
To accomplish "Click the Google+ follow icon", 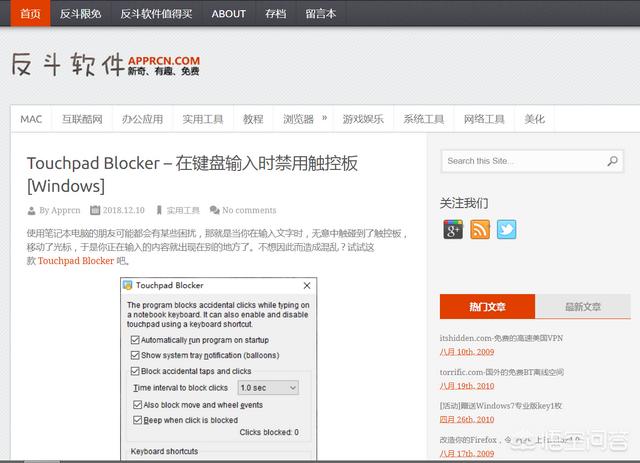I will (453, 230).
